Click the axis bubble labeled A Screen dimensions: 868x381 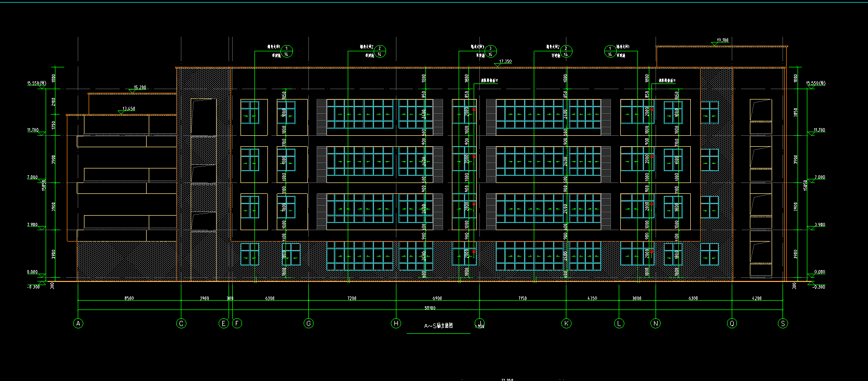click(78, 323)
